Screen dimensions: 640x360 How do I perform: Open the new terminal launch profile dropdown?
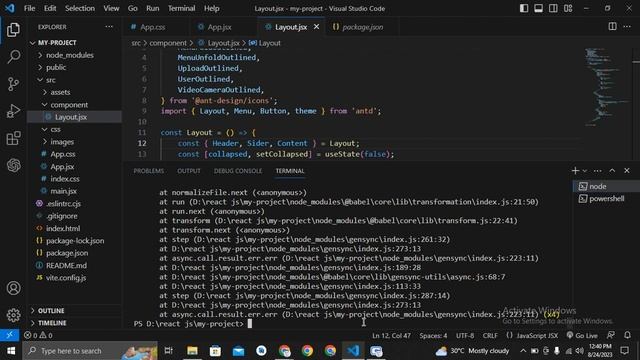pos(585,171)
